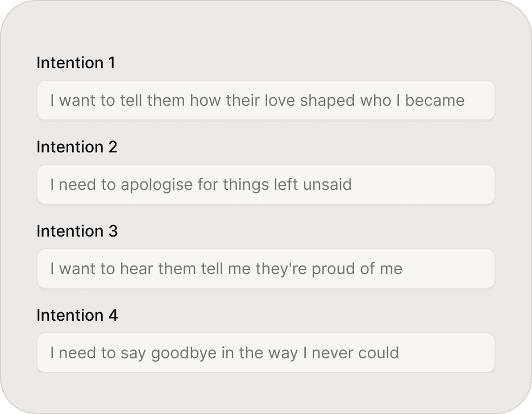Activate the field below the Intention 2 label
Viewport: 532px width, 414px height.
[x=265, y=185]
